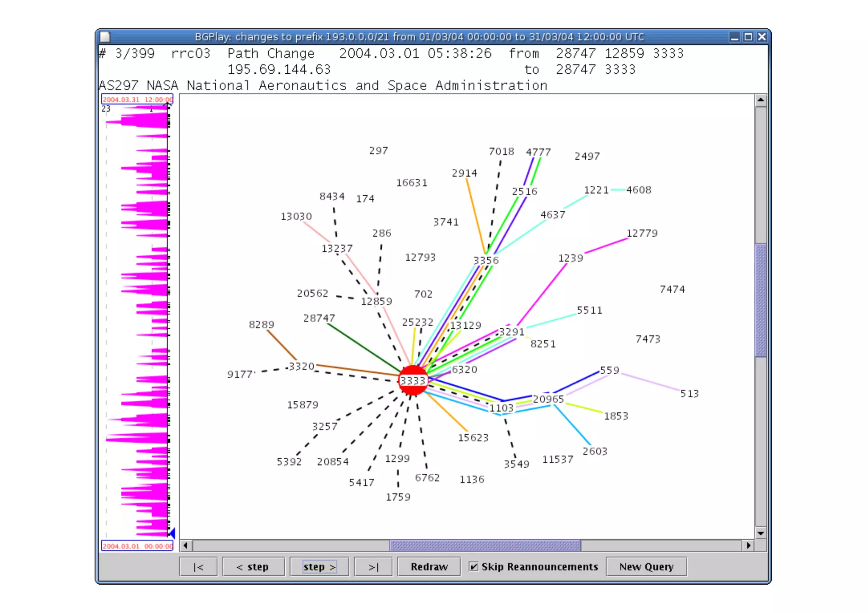This screenshot has height=613, width=868.
Task: Select the red 3333 origin AS node
Action: pos(413,380)
